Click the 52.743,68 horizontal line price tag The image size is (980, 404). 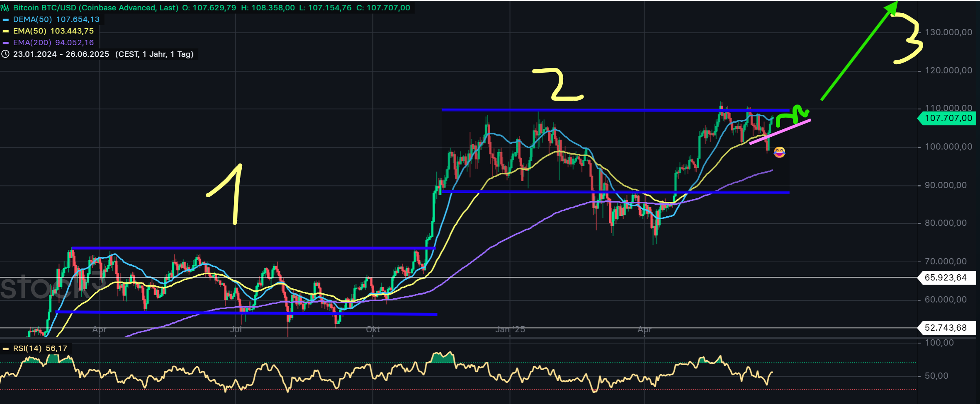(x=946, y=328)
